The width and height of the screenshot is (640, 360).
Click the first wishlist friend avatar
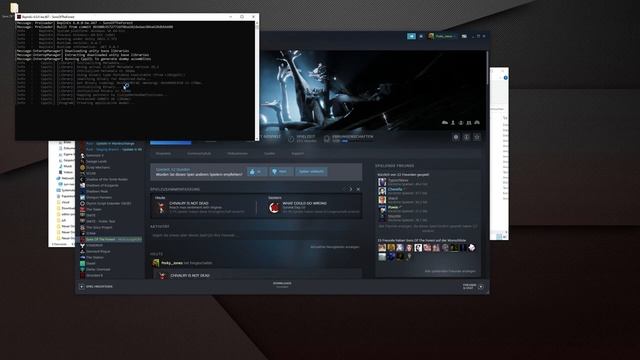tap(382, 248)
